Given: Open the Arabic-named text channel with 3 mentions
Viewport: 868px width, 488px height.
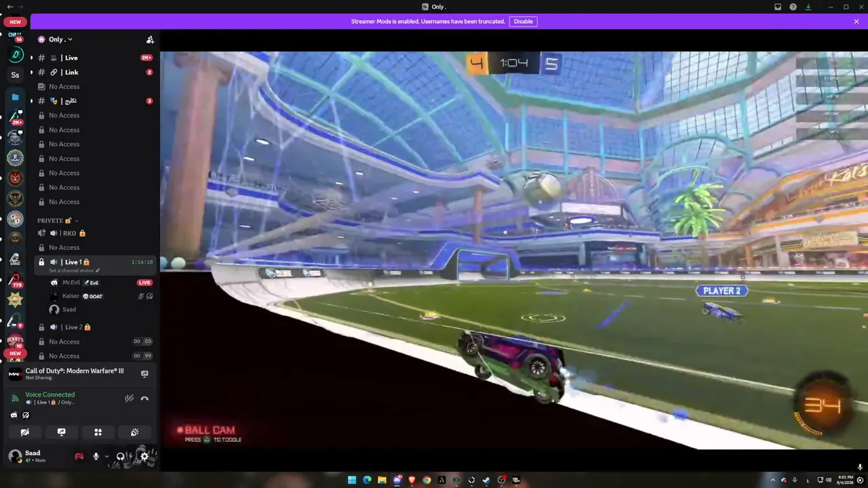Looking at the screenshot, I should click(95, 101).
